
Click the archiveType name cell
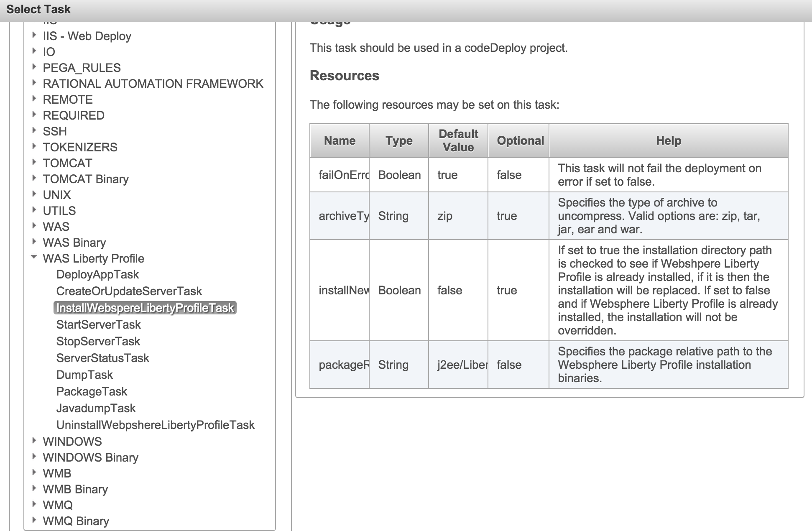[x=340, y=216]
